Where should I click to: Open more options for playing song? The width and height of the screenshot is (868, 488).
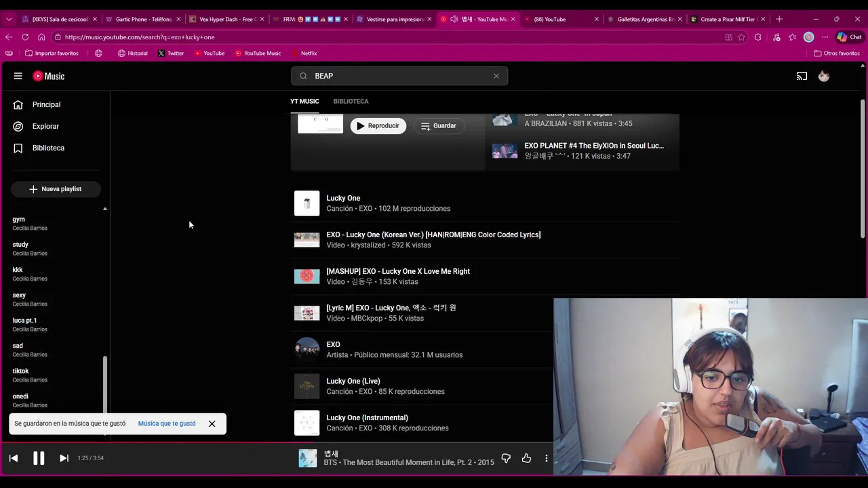547,458
